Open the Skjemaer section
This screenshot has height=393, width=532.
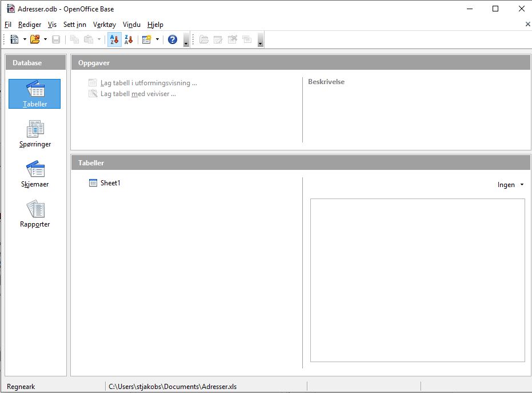[x=35, y=174]
